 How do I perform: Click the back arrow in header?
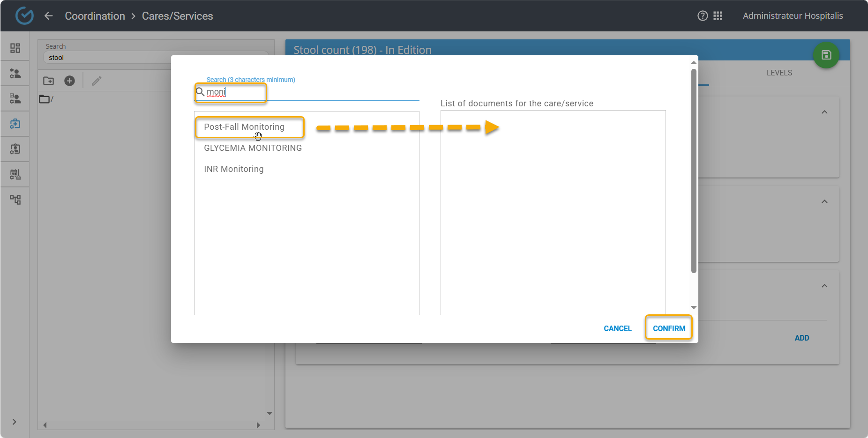49,16
